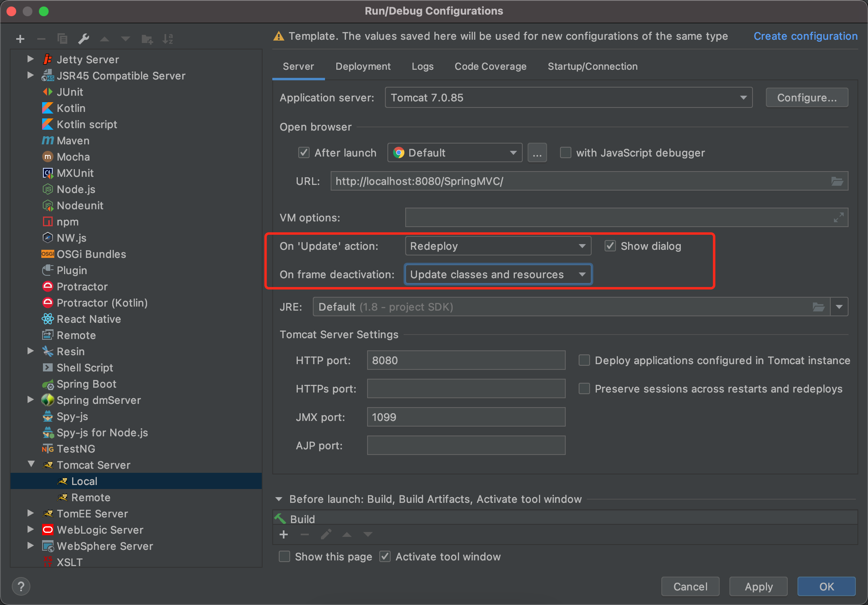Click the AJP port input field
The image size is (868, 605).
pyautogui.click(x=466, y=446)
